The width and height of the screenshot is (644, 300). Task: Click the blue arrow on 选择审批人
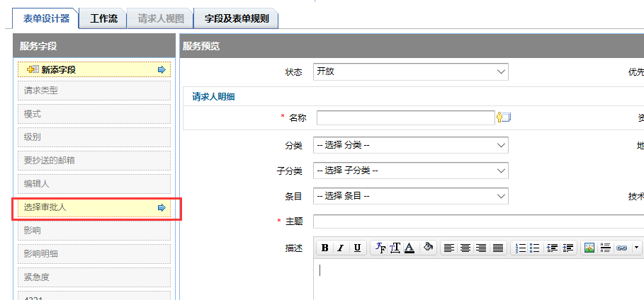pos(162,207)
